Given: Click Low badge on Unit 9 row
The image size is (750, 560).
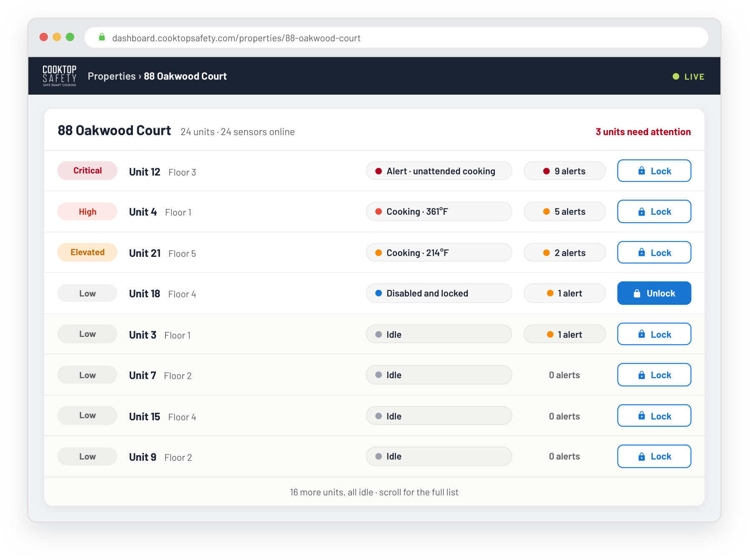Looking at the screenshot, I should click(x=88, y=457).
